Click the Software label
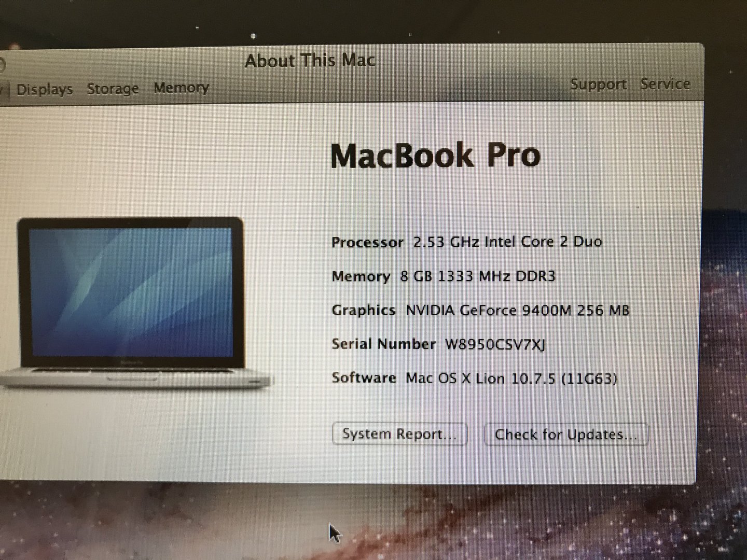The width and height of the screenshot is (747, 560). (364, 377)
